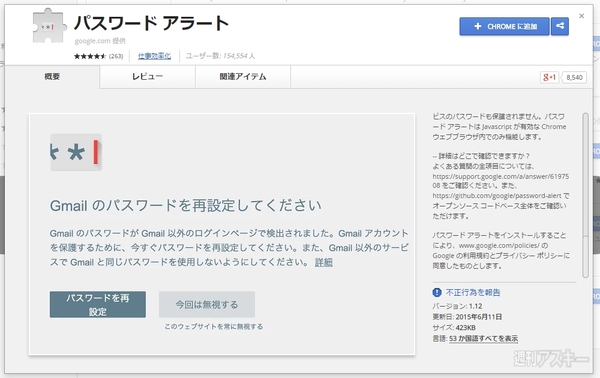600x378 pixels.
Task: Open the 仕事効率化 category link
Action: coord(155,56)
